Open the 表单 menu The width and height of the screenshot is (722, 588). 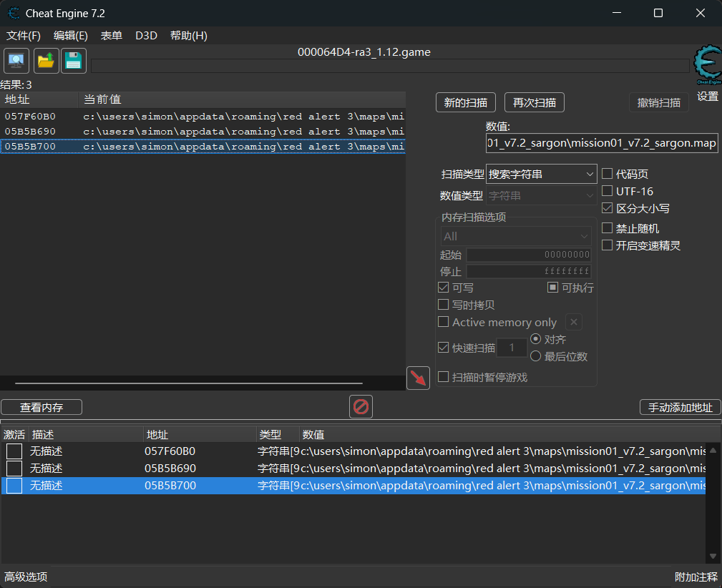click(112, 36)
